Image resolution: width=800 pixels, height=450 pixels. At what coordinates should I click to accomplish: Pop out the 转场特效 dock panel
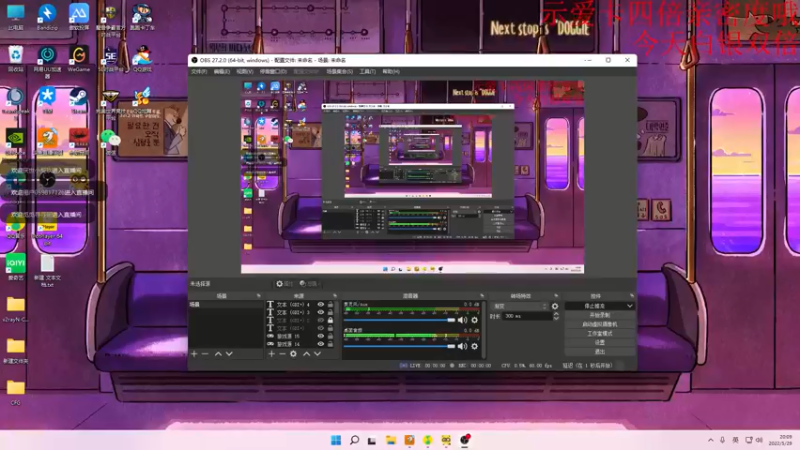[556, 296]
